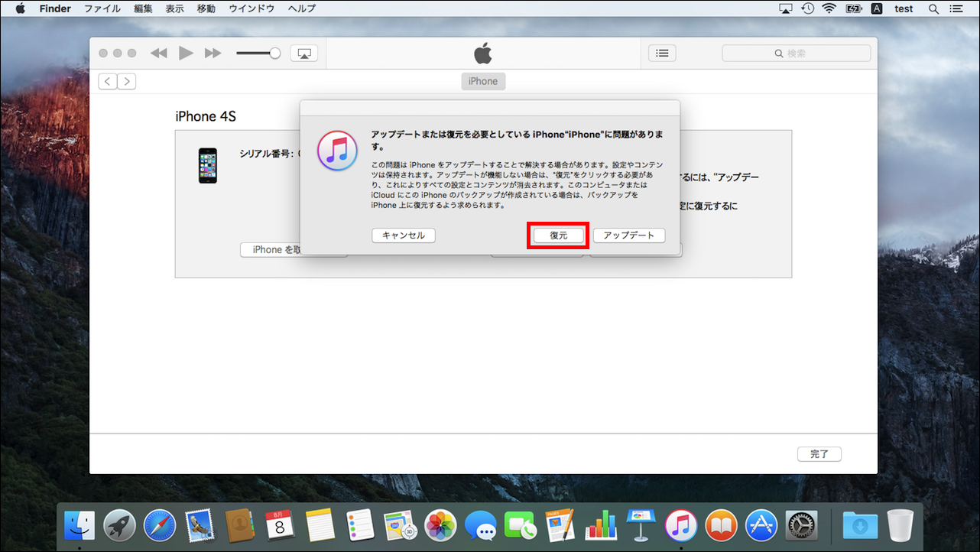Image resolution: width=980 pixels, height=552 pixels.
Task: Open ヘルプ menu
Action: (x=302, y=9)
